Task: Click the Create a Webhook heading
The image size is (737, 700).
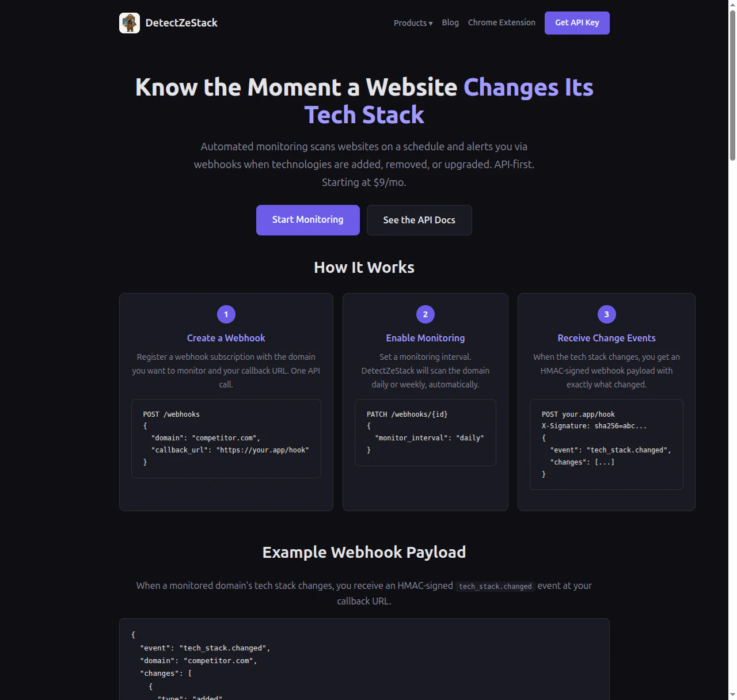Action: point(226,338)
